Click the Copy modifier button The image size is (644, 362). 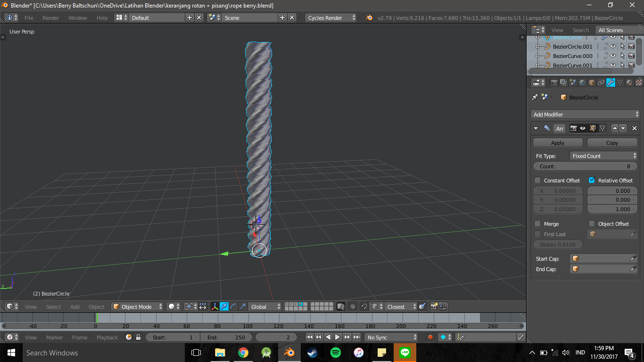click(x=612, y=142)
